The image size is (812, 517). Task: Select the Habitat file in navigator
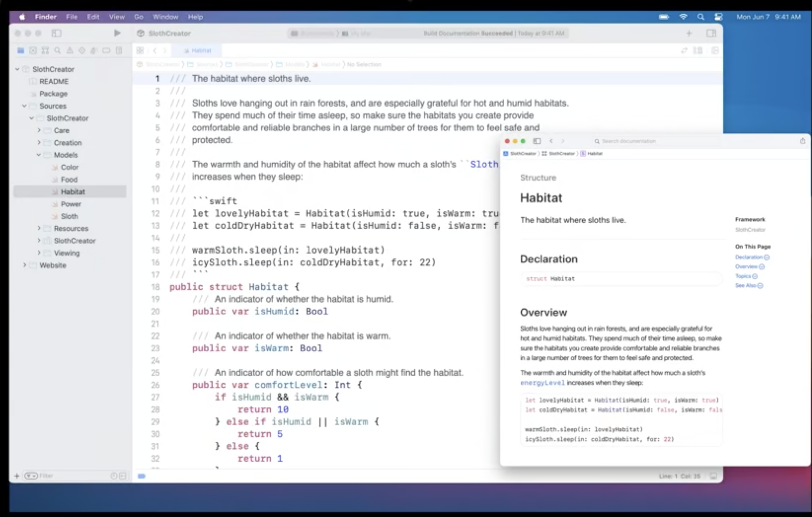(x=70, y=191)
